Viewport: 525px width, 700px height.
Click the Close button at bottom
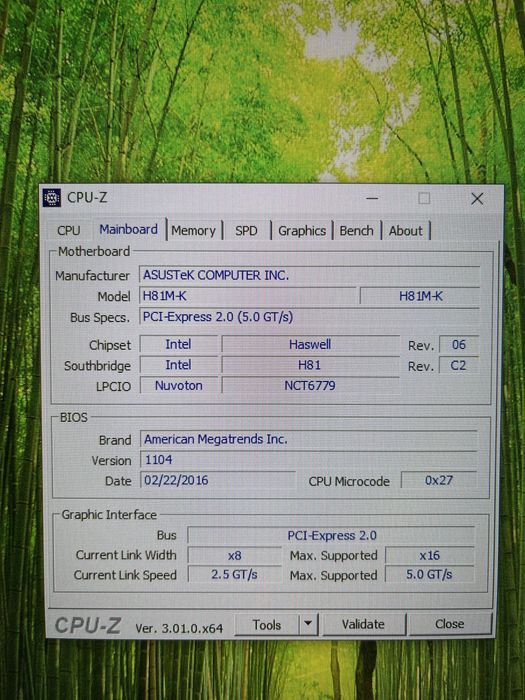click(450, 624)
